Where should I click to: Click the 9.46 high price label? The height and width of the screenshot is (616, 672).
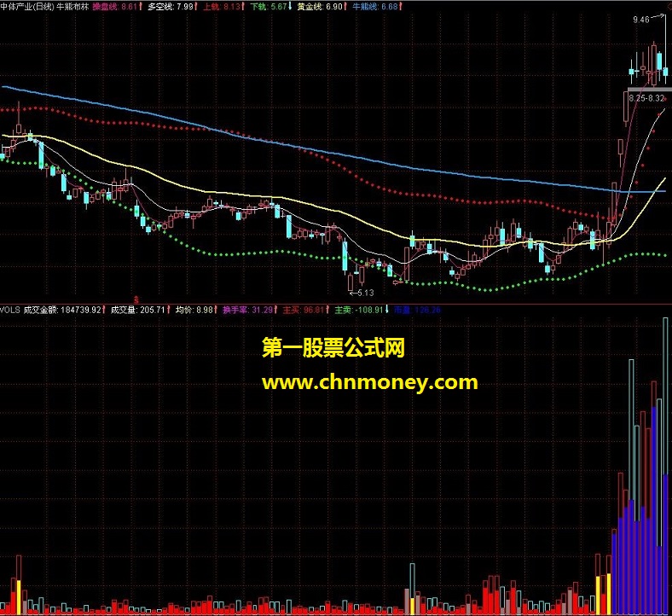coord(641,20)
